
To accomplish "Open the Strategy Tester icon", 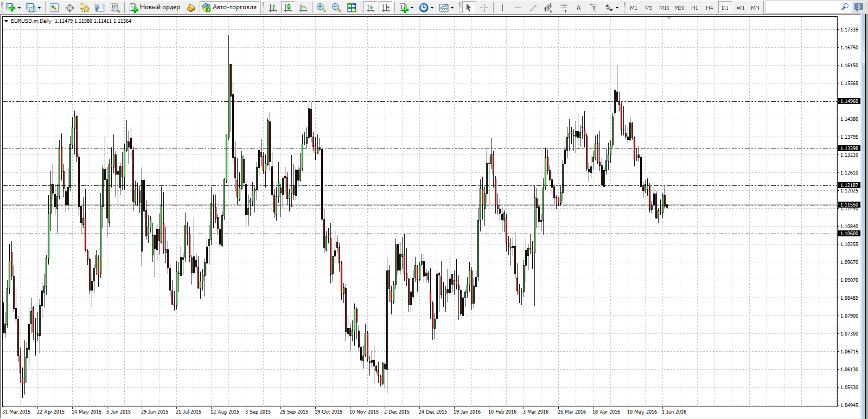I will (x=115, y=8).
